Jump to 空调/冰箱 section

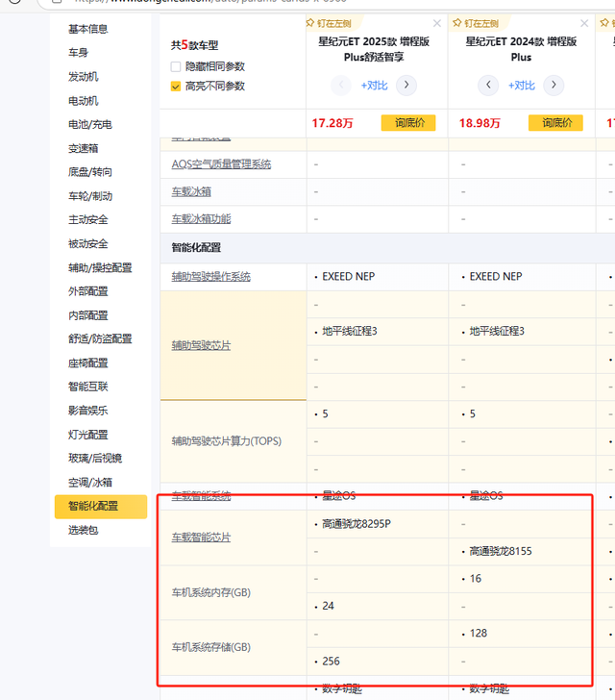tap(89, 483)
